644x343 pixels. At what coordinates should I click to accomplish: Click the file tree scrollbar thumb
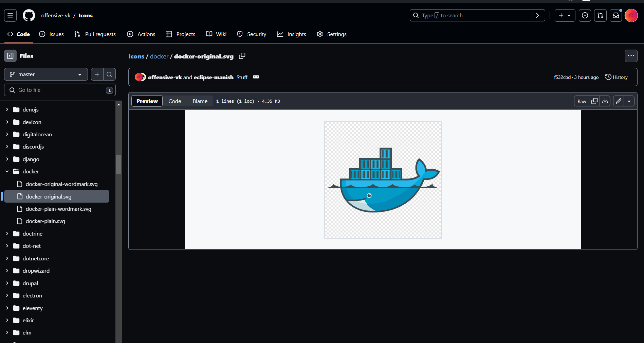pyautogui.click(x=118, y=164)
